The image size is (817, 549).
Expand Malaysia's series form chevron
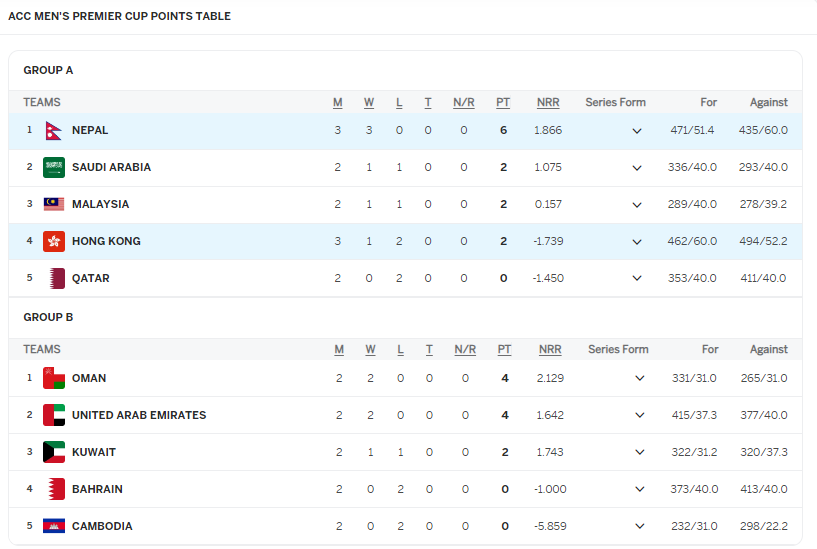tap(637, 205)
